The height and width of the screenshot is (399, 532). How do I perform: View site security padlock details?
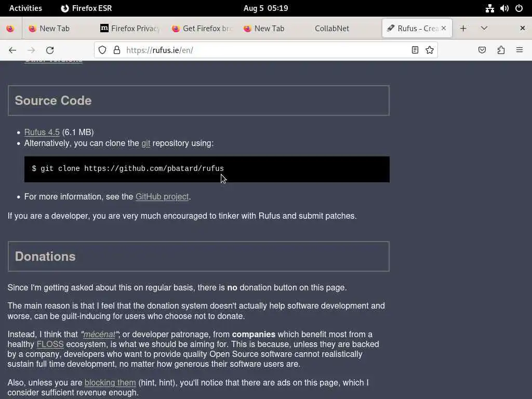point(117,50)
